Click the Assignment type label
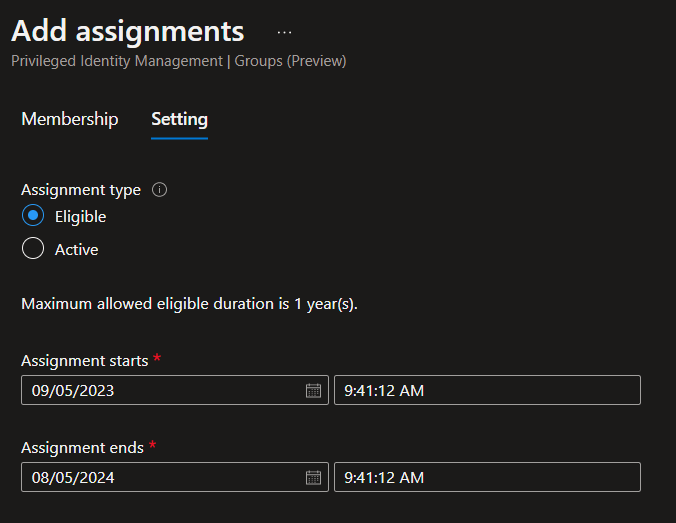This screenshot has width=676, height=523. [81, 189]
